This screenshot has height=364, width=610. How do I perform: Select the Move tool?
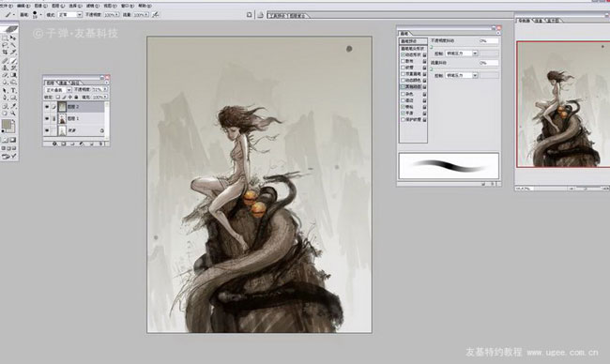pos(14,38)
